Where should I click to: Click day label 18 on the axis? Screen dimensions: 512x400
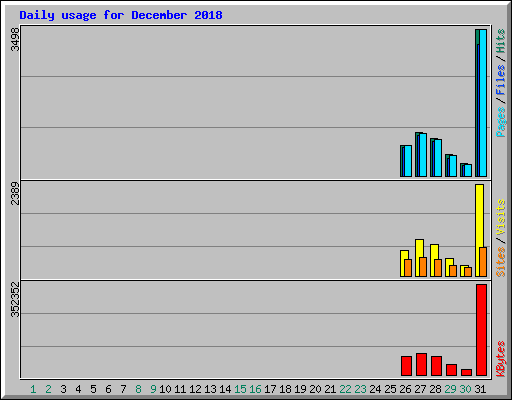coord(285,389)
